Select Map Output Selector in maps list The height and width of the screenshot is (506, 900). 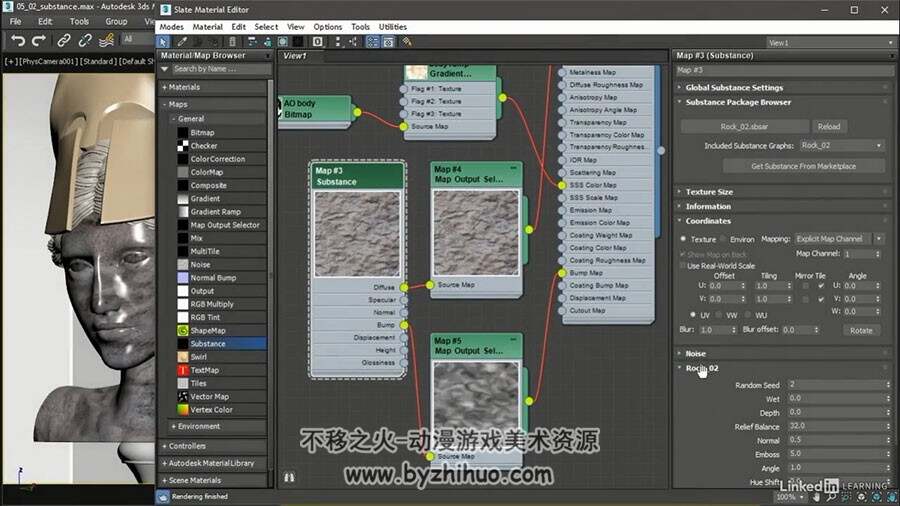(225, 225)
